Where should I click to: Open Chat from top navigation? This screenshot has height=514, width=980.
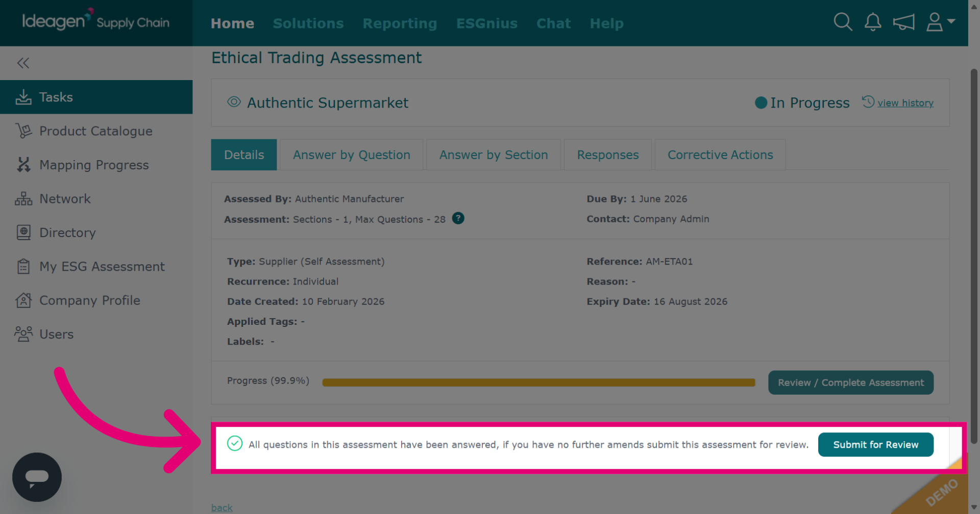click(x=553, y=23)
